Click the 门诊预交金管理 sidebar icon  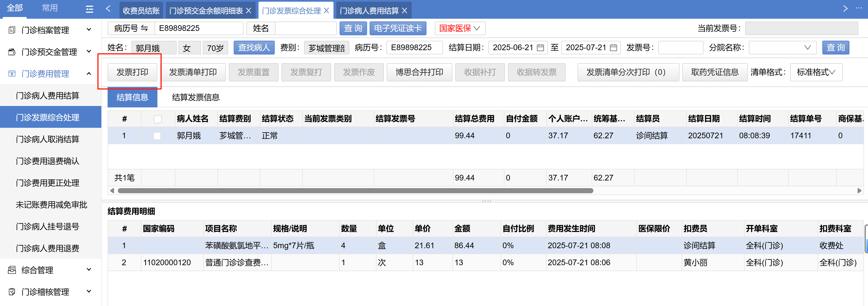pyautogui.click(x=12, y=52)
